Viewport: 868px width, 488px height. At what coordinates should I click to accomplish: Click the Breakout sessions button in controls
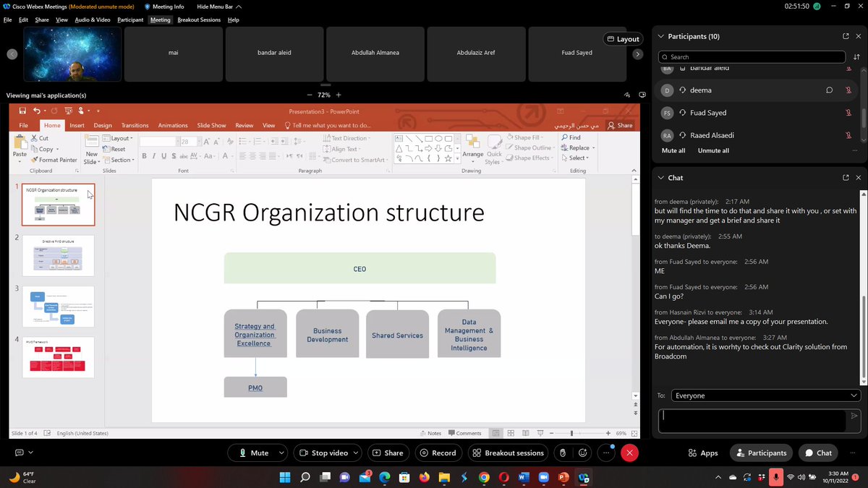[508, 453]
